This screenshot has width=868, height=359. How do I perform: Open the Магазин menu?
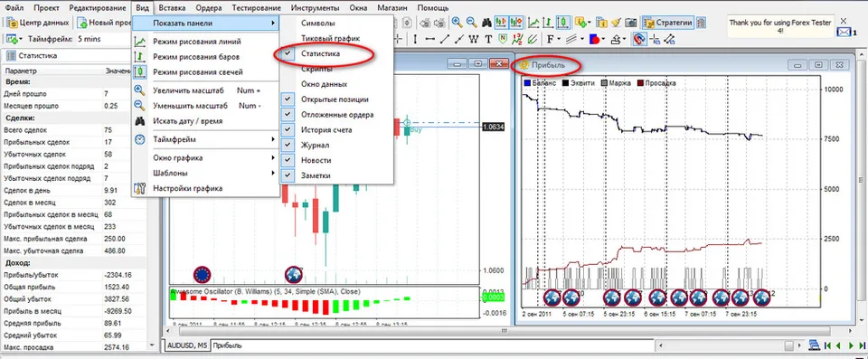coord(392,8)
